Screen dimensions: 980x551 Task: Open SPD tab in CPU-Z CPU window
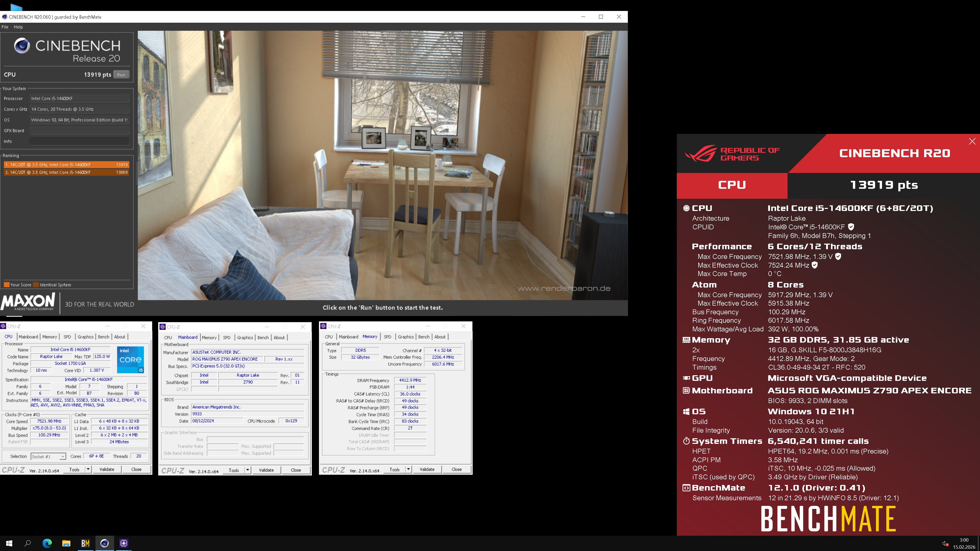pyautogui.click(x=67, y=337)
